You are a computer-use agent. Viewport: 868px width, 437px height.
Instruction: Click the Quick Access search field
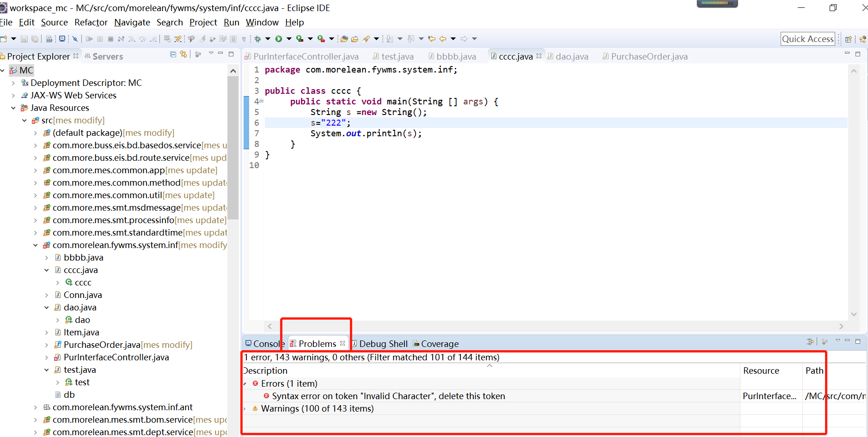(808, 39)
